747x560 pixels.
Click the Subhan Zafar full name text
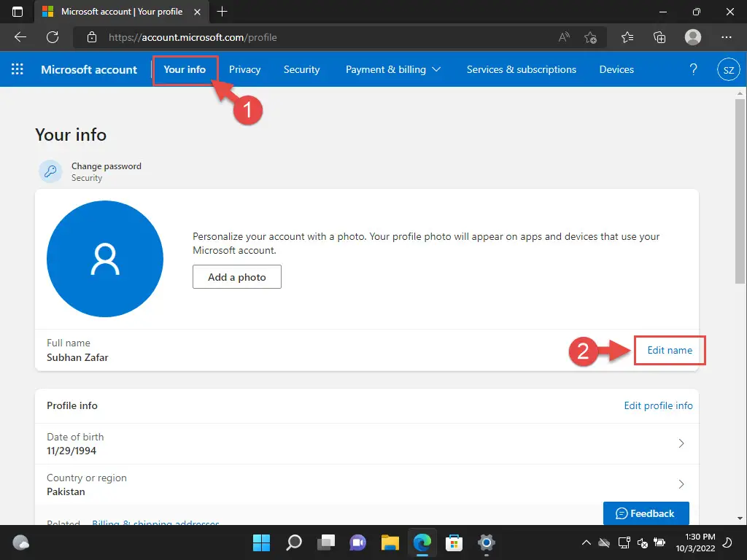pyautogui.click(x=77, y=357)
